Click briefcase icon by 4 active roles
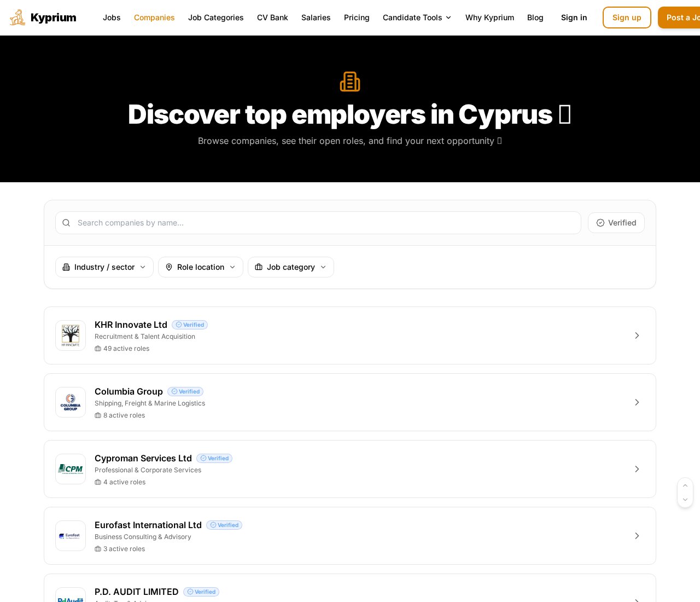The image size is (700, 602). [98, 482]
